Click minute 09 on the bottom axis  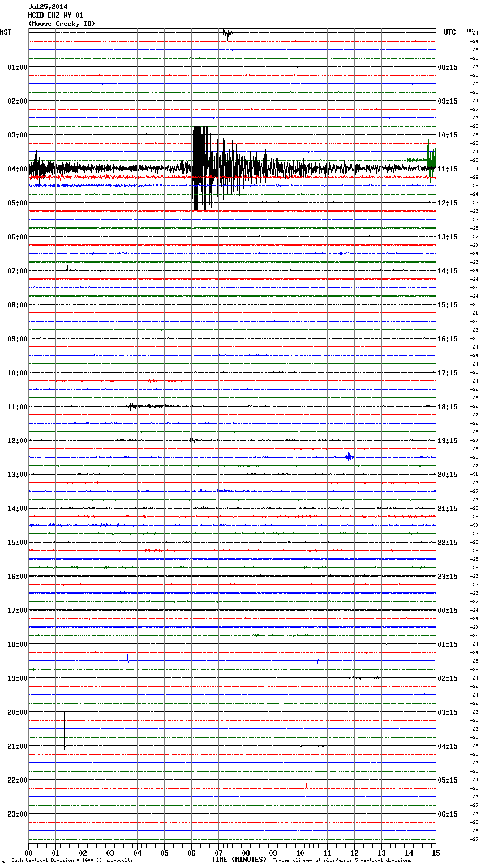[x=273, y=853]
